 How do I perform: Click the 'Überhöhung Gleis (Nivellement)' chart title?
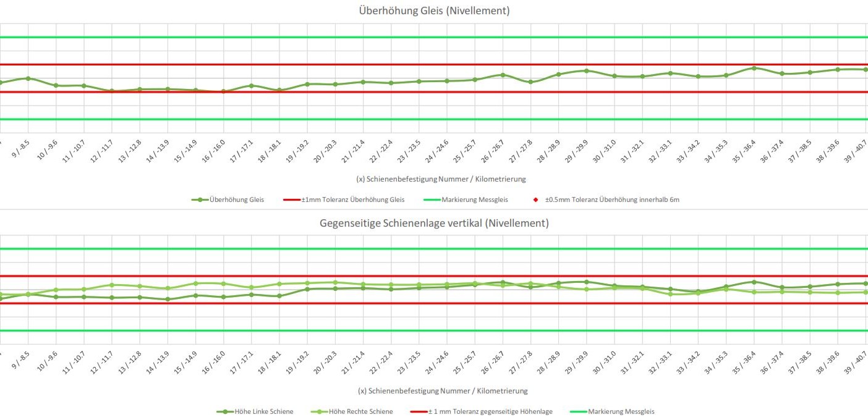(x=434, y=10)
